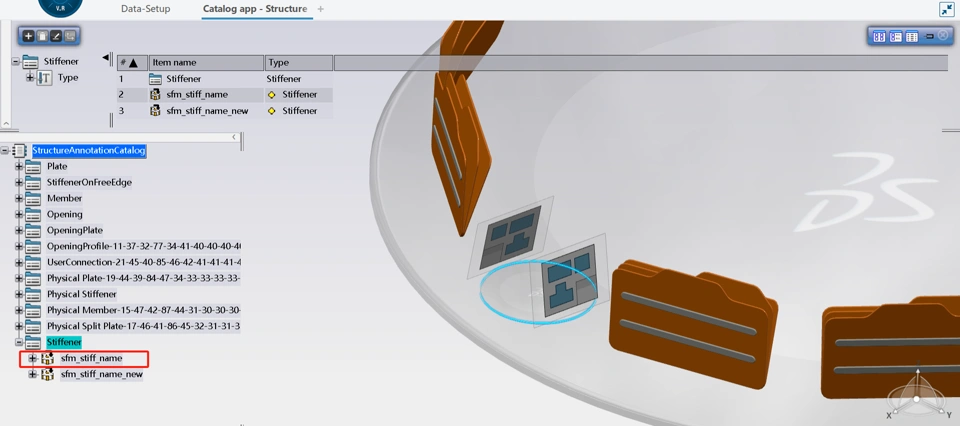Click the greyed fourth icon after the pencil
Viewport: 960px width, 426px height.
tap(69, 36)
